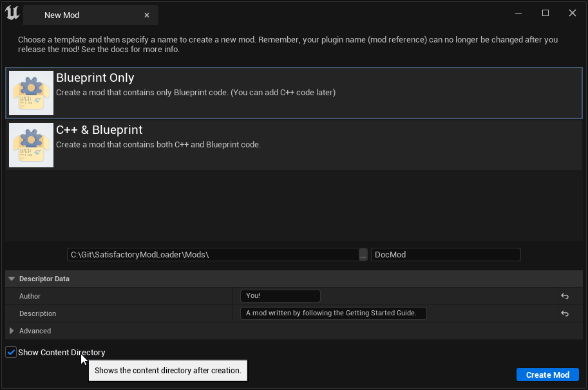Click the C++ and Blueprint description text

pyautogui.click(x=158, y=145)
